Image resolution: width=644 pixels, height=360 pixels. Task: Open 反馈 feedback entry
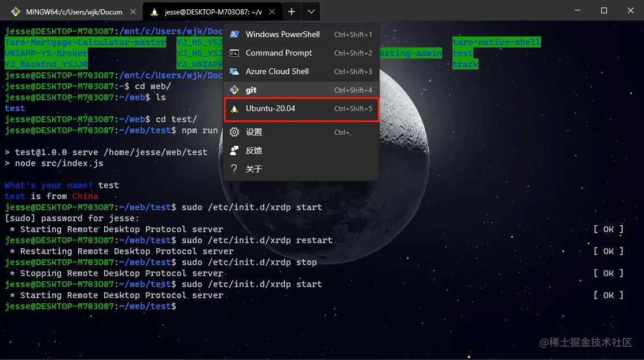pos(301,150)
